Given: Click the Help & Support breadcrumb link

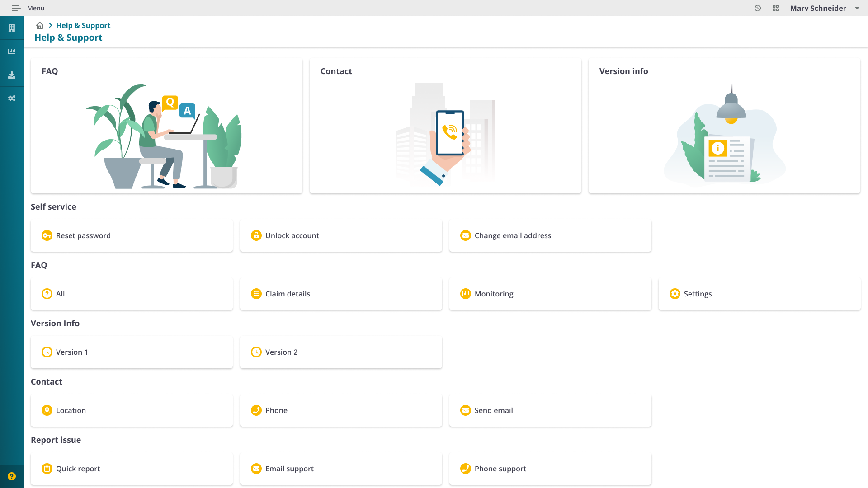Looking at the screenshot, I should pos(83,25).
